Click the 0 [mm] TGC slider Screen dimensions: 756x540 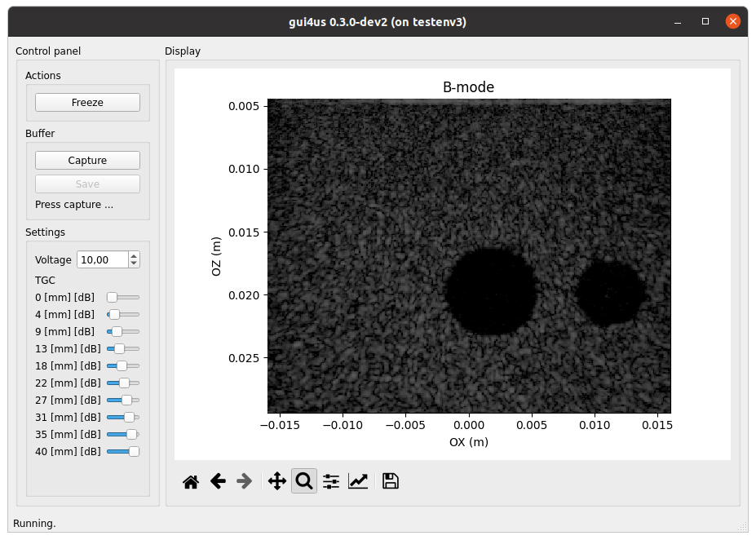[113, 297]
